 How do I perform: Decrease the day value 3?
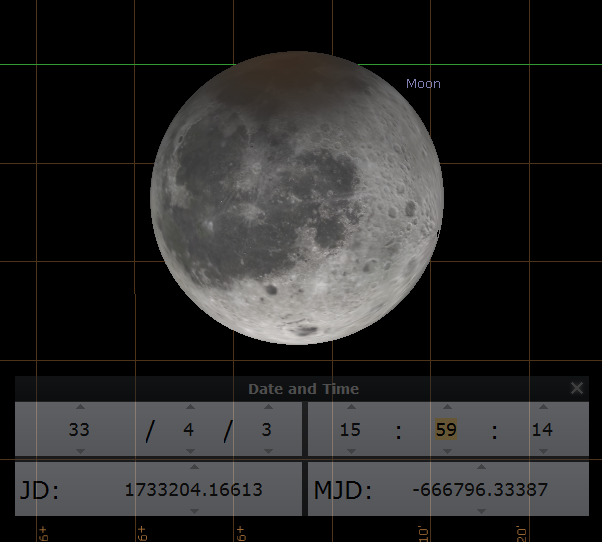(268, 451)
